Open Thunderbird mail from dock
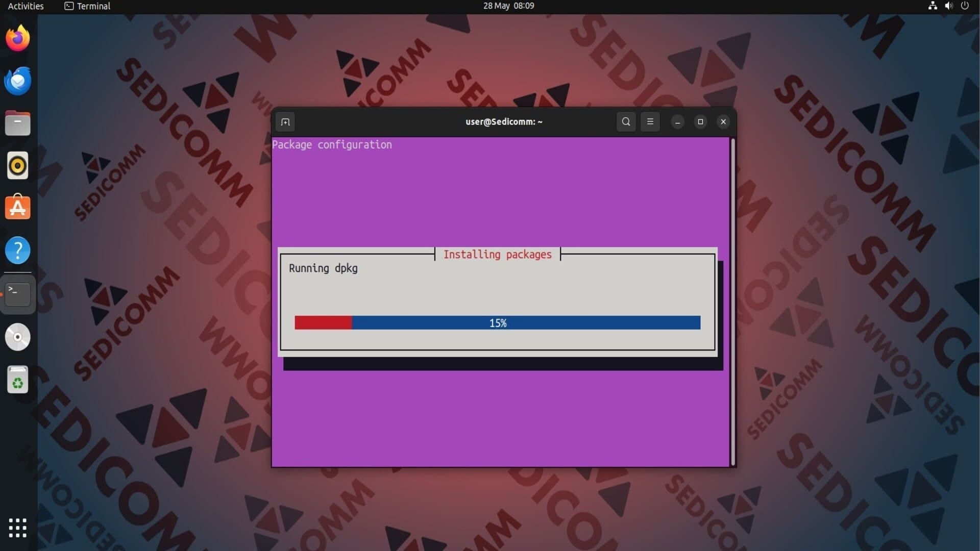Image resolution: width=980 pixels, height=551 pixels. 18,81
